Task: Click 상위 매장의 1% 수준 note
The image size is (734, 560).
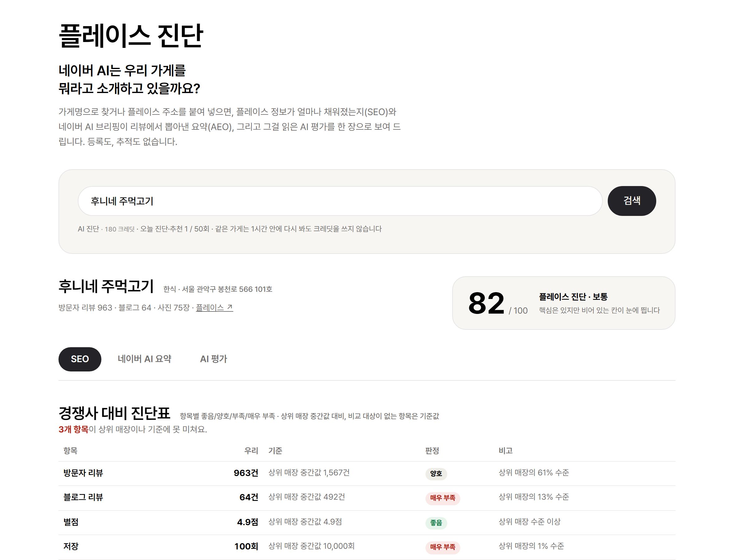Action: 531,546
